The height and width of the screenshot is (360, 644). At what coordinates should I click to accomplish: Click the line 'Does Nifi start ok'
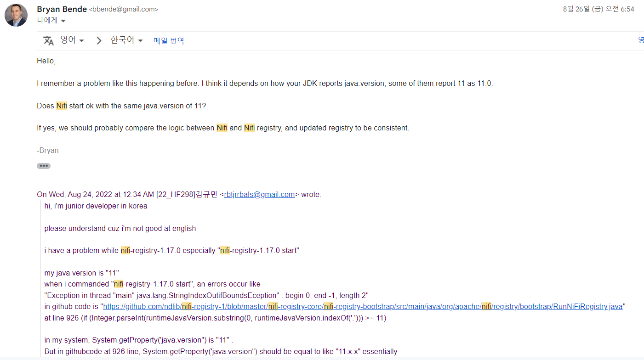[x=121, y=106]
